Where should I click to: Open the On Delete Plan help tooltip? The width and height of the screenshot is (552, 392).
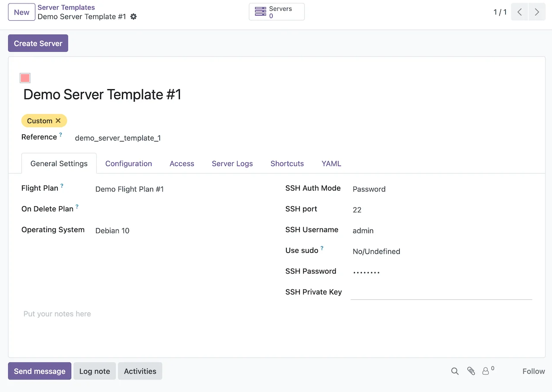tap(77, 206)
